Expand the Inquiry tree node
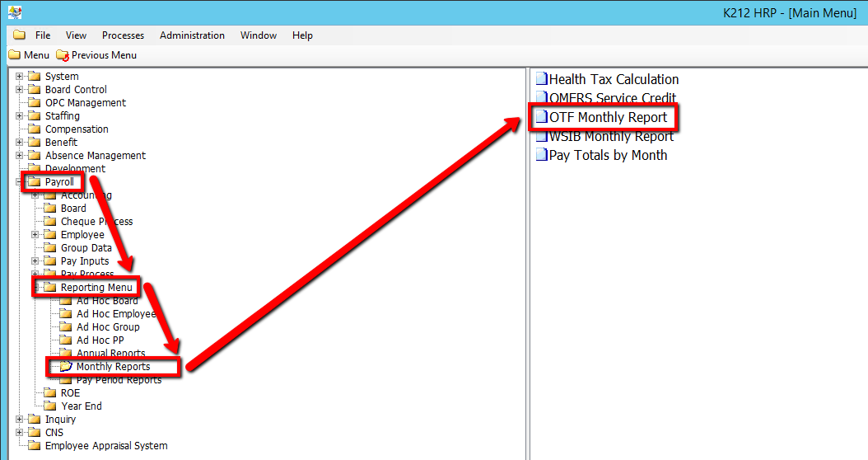This screenshot has height=460, width=868. click(20, 420)
